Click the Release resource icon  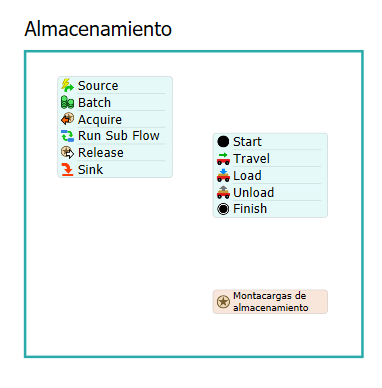67,152
